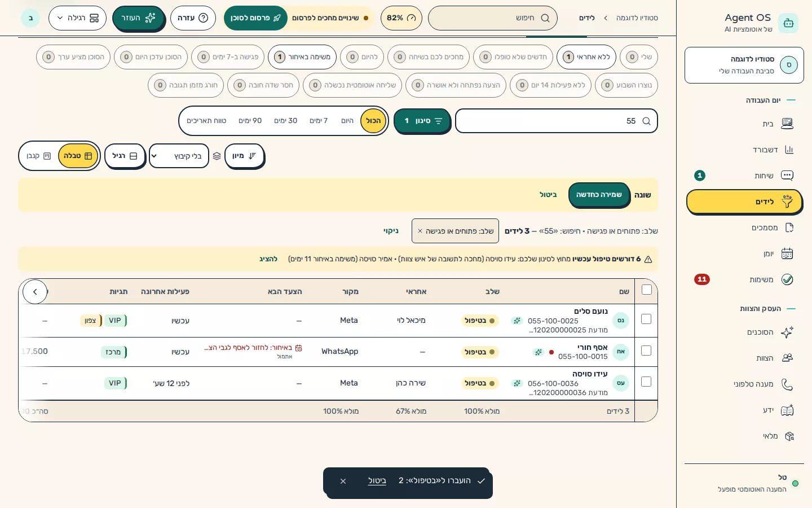Open יומן calendar icon in sidebar
Viewport: 812px width, 508px height.
(787, 253)
